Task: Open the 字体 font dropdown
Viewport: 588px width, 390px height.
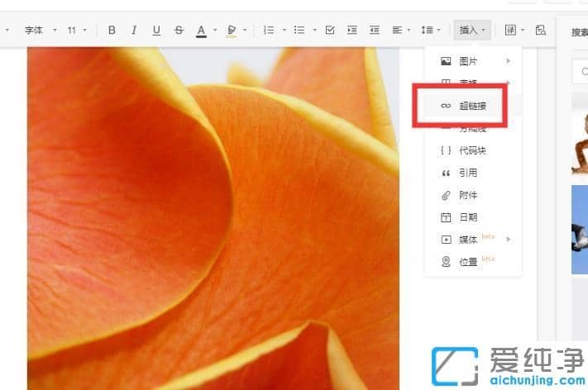Action: point(41,30)
